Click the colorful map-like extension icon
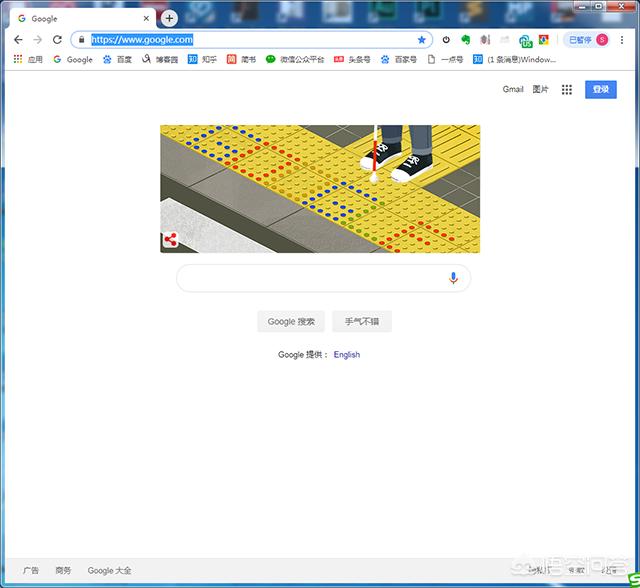This screenshot has width=640, height=588. (x=544, y=40)
